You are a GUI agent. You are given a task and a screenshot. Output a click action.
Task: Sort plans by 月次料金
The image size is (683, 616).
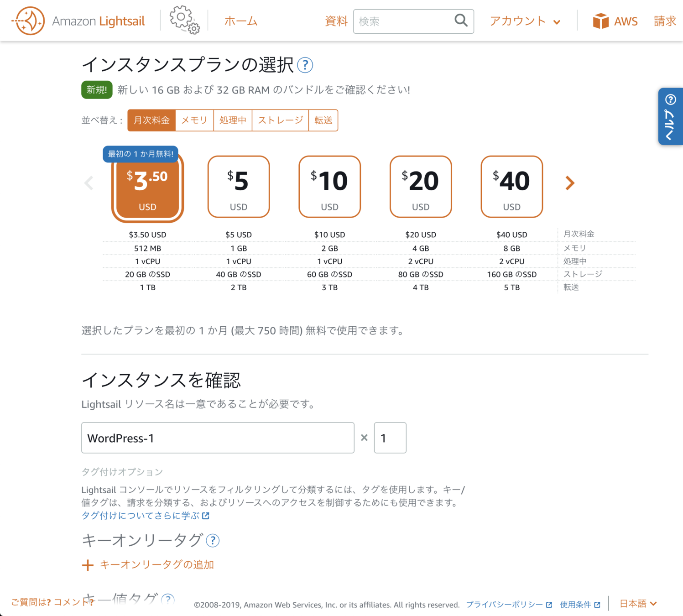click(151, 120)
